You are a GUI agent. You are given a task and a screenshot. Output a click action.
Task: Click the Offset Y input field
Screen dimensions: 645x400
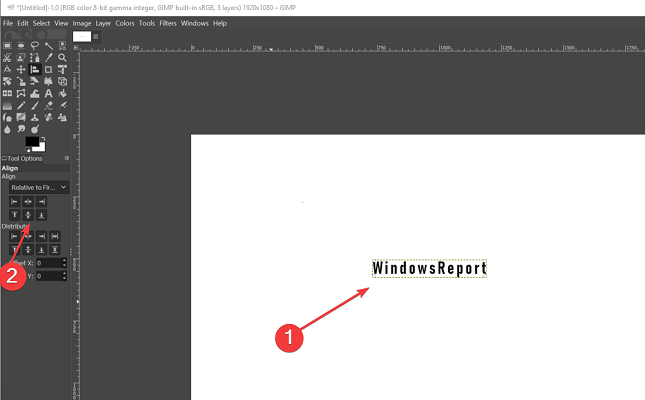point(49,276)
